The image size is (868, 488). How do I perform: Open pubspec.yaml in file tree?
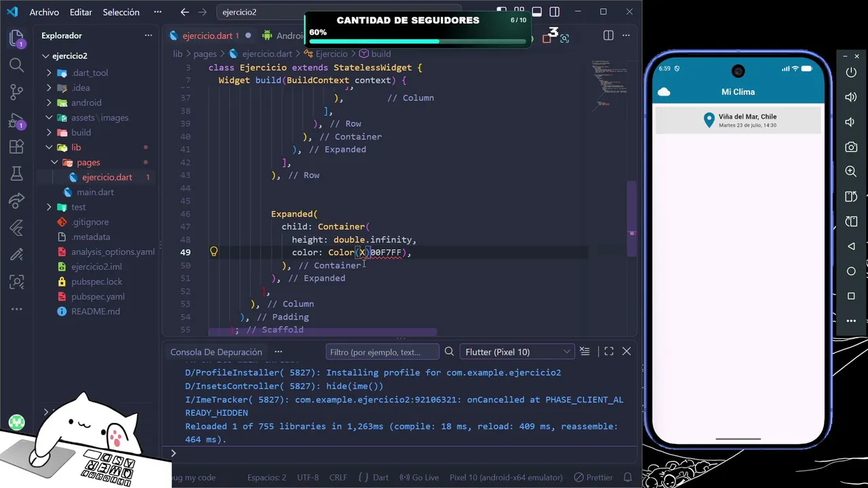pyautogui.click(x=98, y=296)
